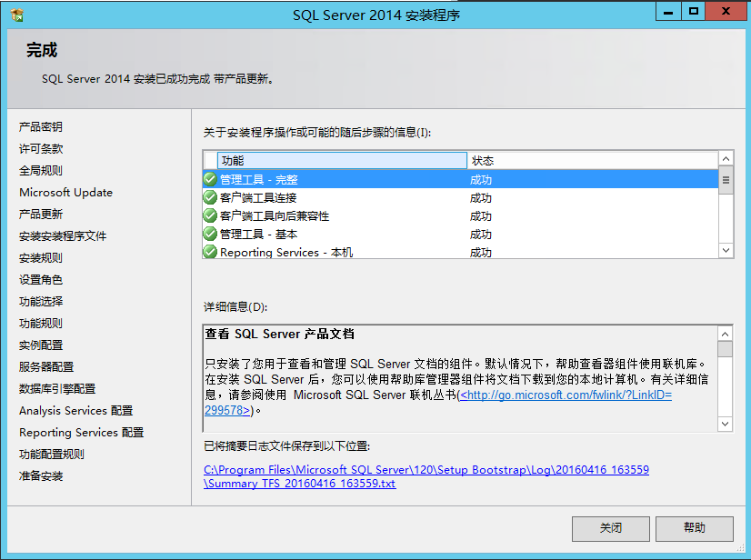Screen dimensions: 751x560
Task: Click the 帮助 button
Action: point(694,528)
